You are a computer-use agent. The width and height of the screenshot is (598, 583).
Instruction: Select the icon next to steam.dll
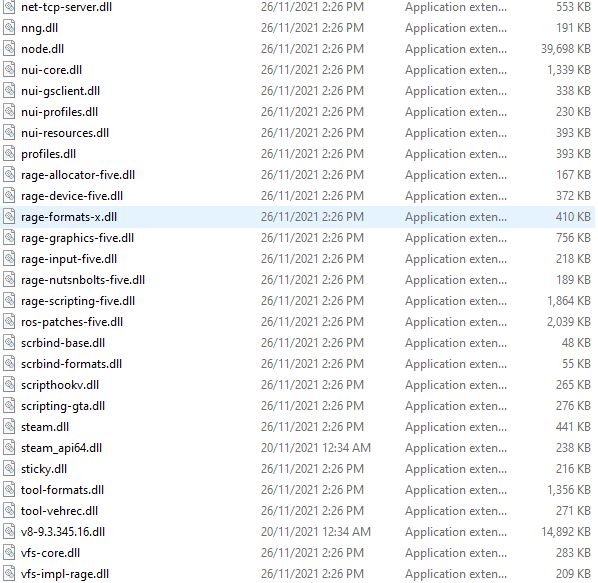pyautogui.click(x=9, y=427)
